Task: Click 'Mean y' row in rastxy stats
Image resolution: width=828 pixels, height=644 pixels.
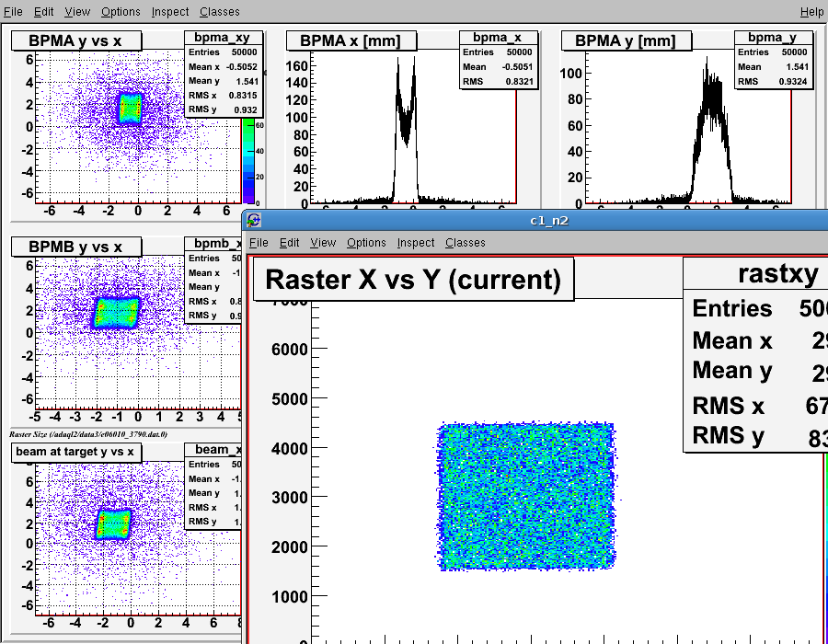Action: click(x=759, y=371)
